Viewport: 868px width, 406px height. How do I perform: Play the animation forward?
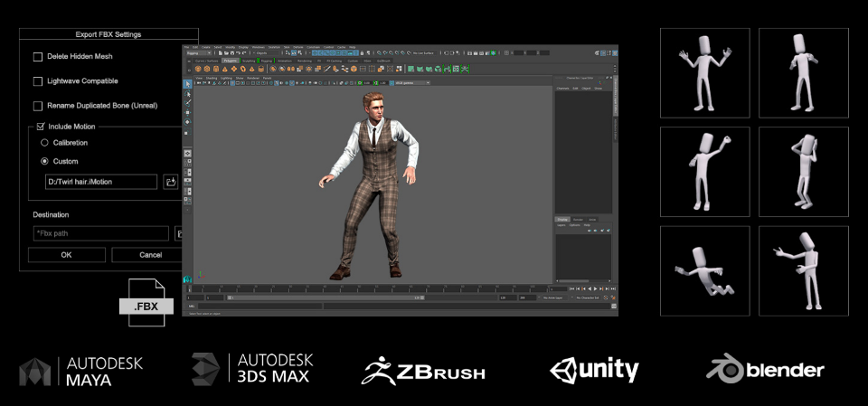595,288
